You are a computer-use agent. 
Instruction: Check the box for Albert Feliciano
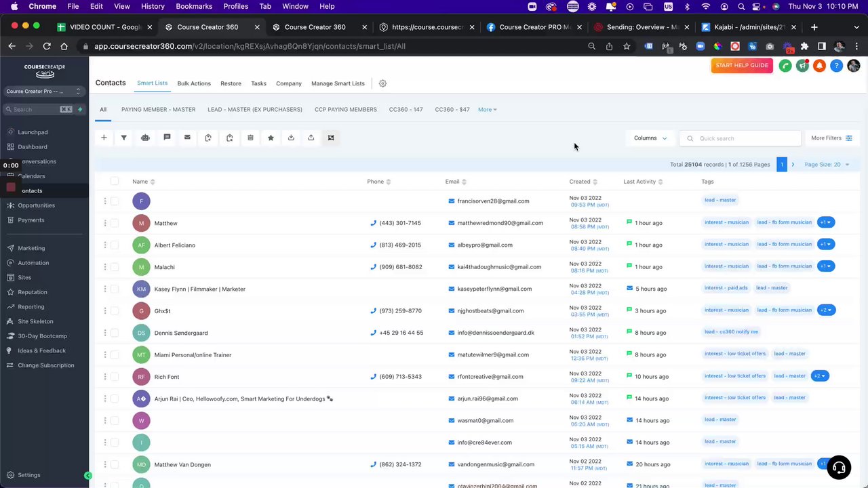[115, 245]
